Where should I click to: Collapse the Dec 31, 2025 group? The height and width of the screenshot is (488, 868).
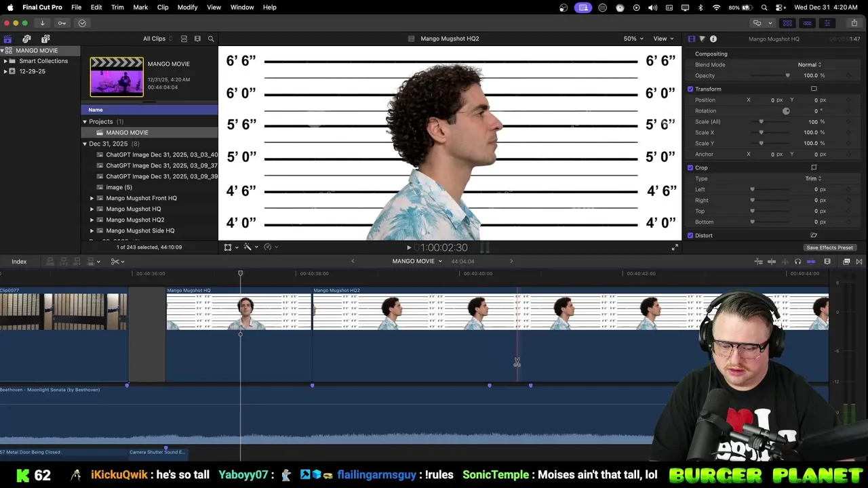coord(85,144)
